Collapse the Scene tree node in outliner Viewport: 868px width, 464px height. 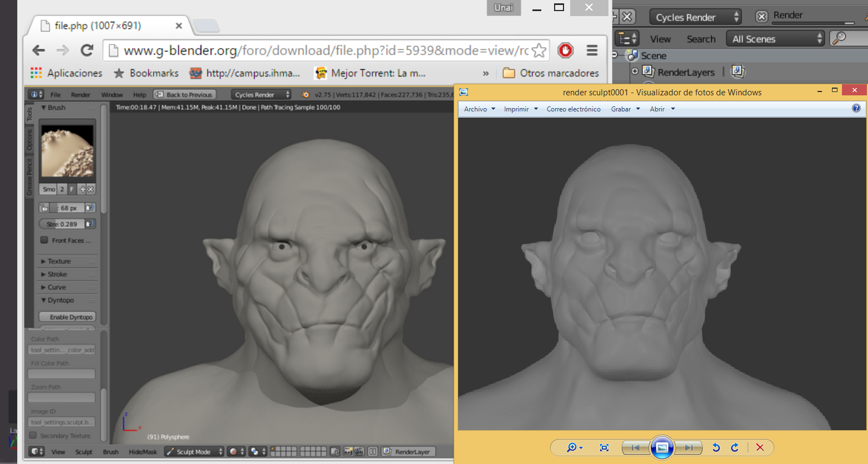coord(615,55)
